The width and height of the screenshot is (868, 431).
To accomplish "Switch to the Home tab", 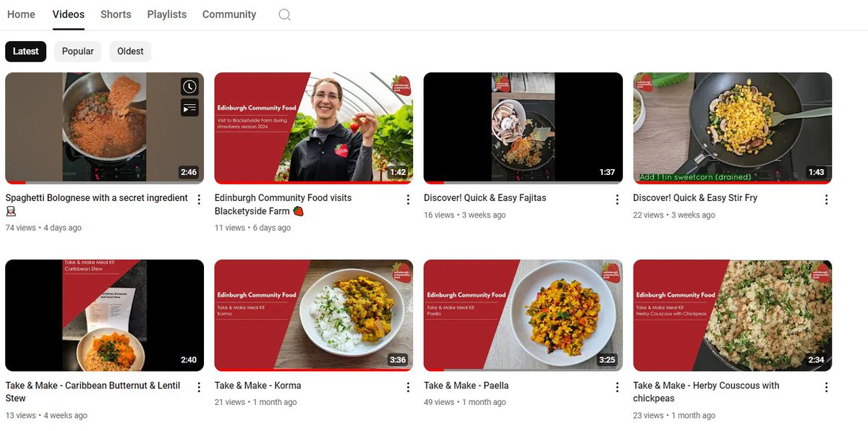I will (x=21, y=14).
